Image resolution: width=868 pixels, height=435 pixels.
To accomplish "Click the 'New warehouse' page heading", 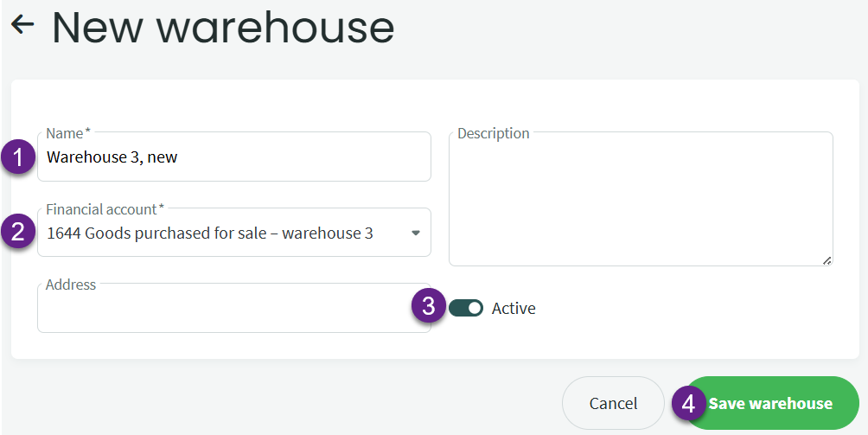I will click(223, 28).
